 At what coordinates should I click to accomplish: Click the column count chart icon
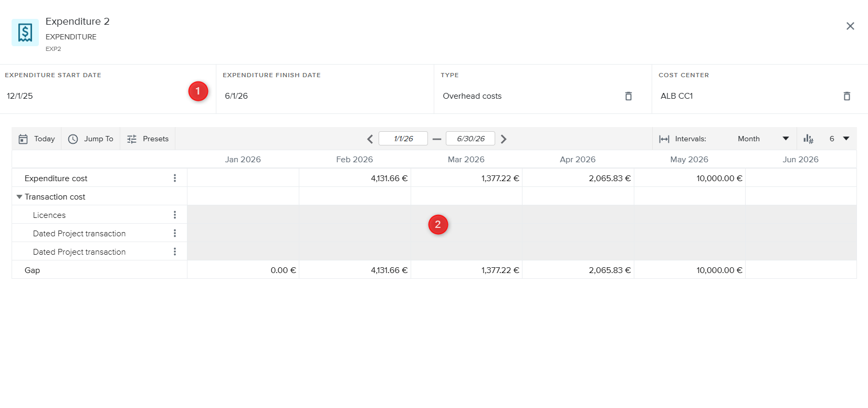coord(808,139)
